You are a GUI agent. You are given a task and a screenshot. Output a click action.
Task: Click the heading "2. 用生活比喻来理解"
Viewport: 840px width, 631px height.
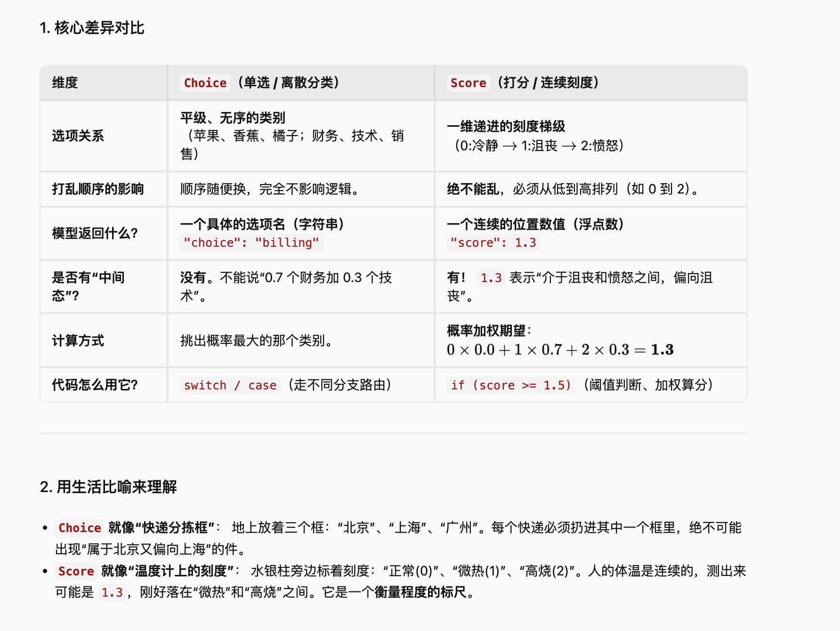coord(108,486)
